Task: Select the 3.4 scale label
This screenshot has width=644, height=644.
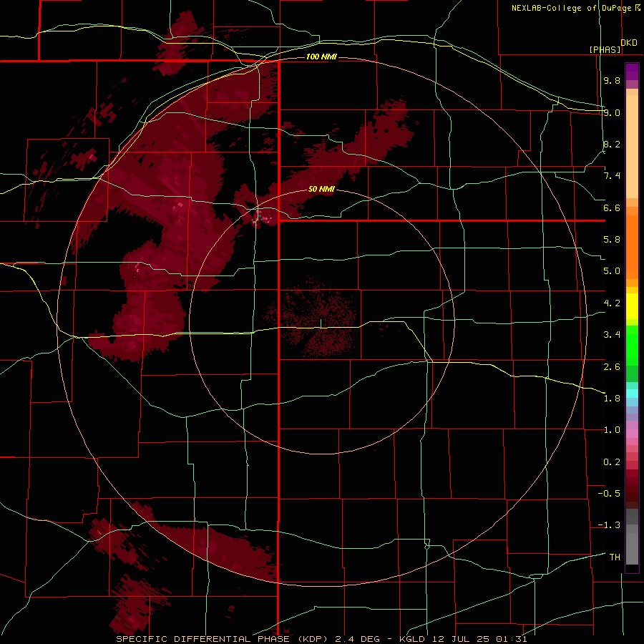Action: [x=612, y=335]
